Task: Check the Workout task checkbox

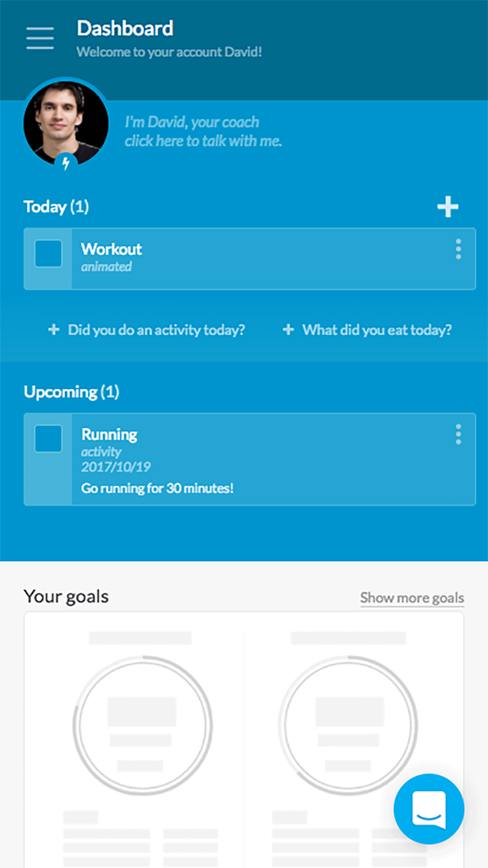Action: click(48, 254)
